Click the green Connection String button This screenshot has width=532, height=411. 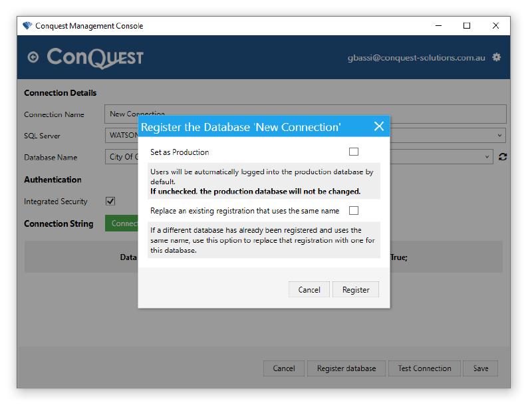[x=122, y=223]
